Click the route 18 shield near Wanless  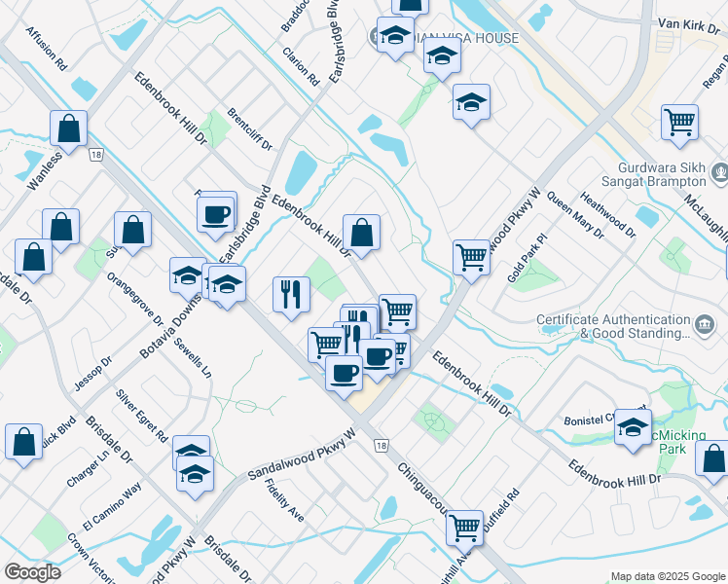point(94,154)
